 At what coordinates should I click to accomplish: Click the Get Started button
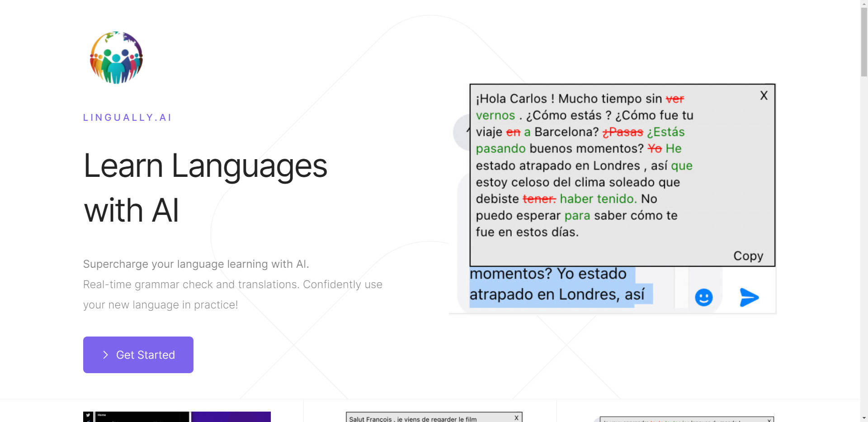tap(138, 355)
